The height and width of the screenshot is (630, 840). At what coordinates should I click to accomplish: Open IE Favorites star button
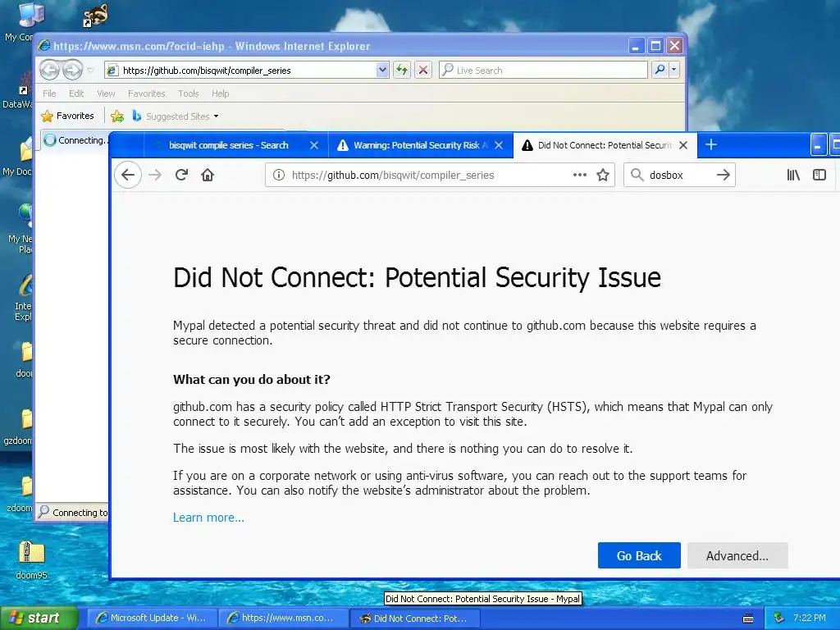click(x=67, y=116)
